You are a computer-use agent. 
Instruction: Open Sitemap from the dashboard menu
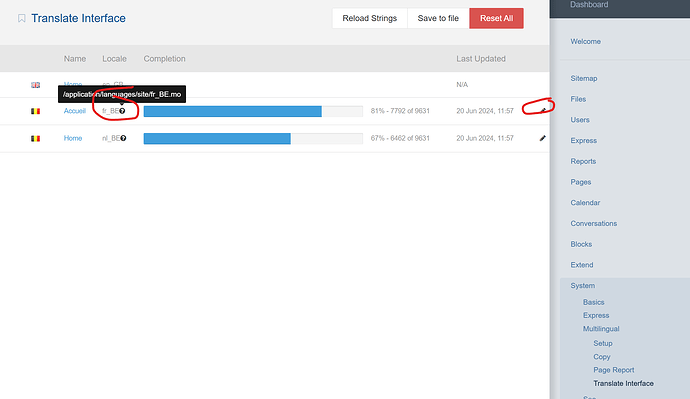[x=584, y=78]
